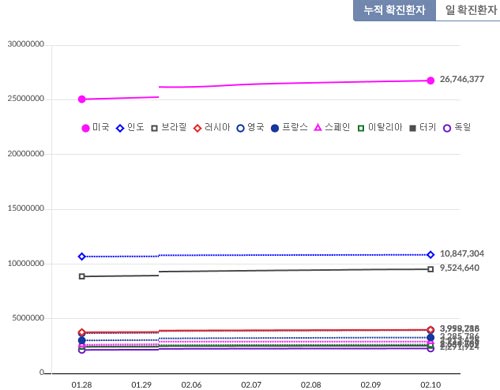Toggle the 프랑스 filled circle legend
500x390 pixels.
click(x=275, y=128)
